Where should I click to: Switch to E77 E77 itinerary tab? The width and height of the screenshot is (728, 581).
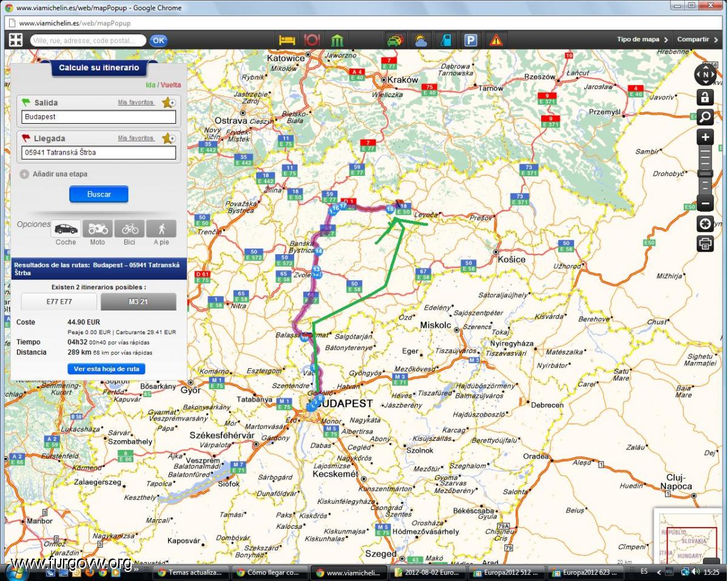[59, 301]
